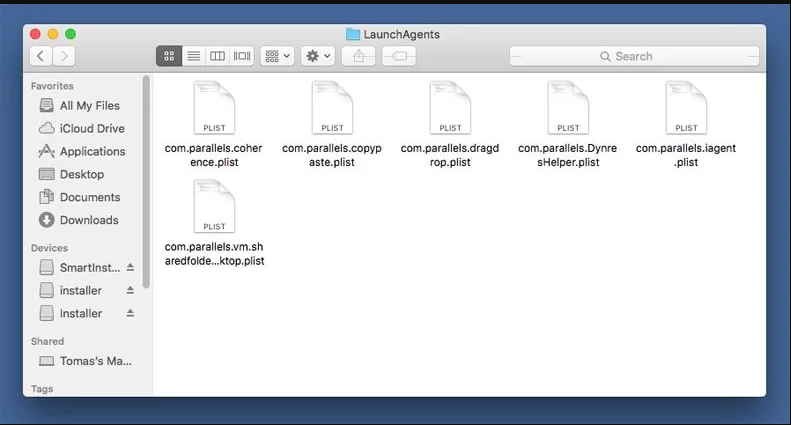Minimize the LaunchAgents window
Screen dimensions: 791x425
coord(53,34)
